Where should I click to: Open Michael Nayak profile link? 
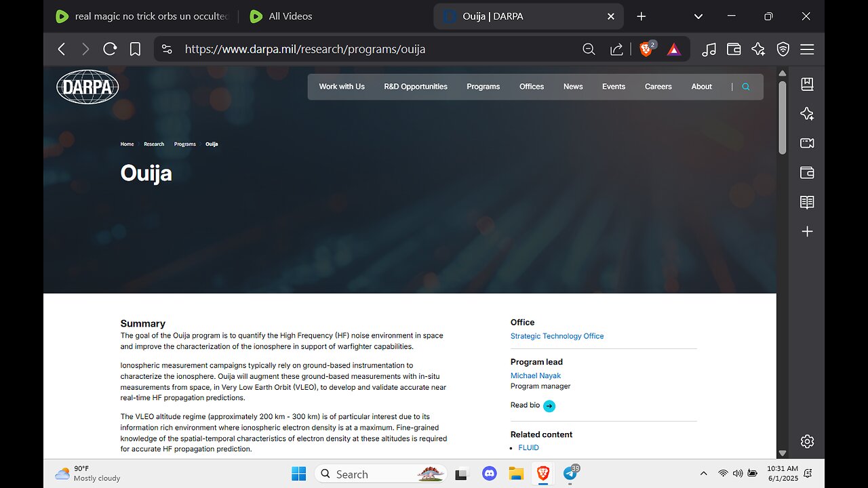pyautogui.click(x=536, y=375)
